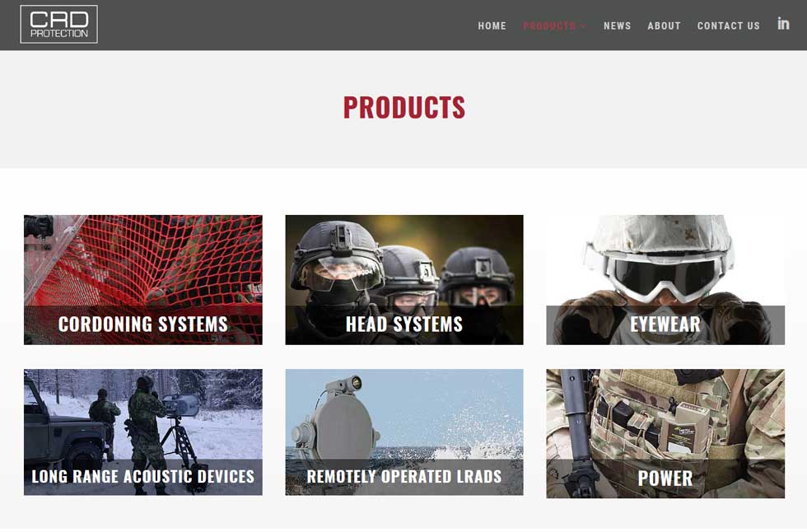Image resolution: width=807 pixels, height=532 pixels.
Task: Open the About page link
Action: 664,26
